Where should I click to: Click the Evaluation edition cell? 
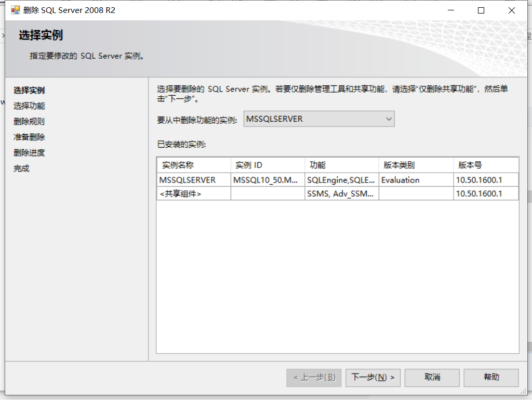pyautogui.click(x=416, y=180)
